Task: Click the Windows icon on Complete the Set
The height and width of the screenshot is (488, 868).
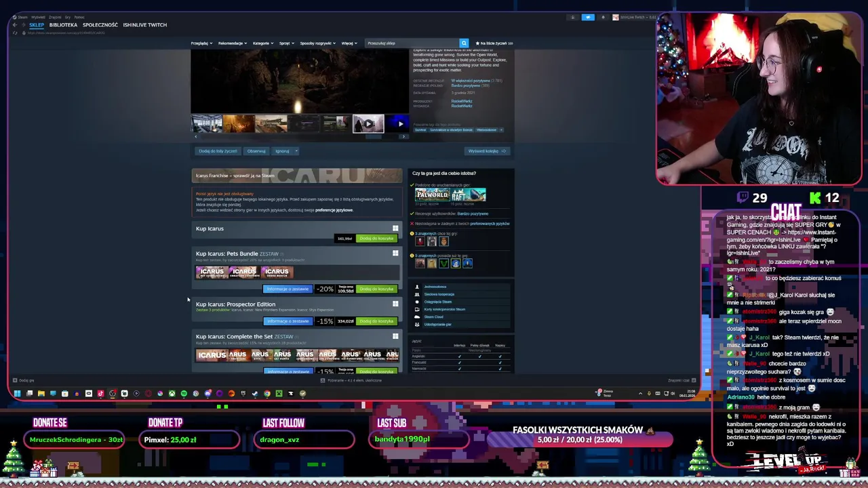Action: click(x=395, y=336)
